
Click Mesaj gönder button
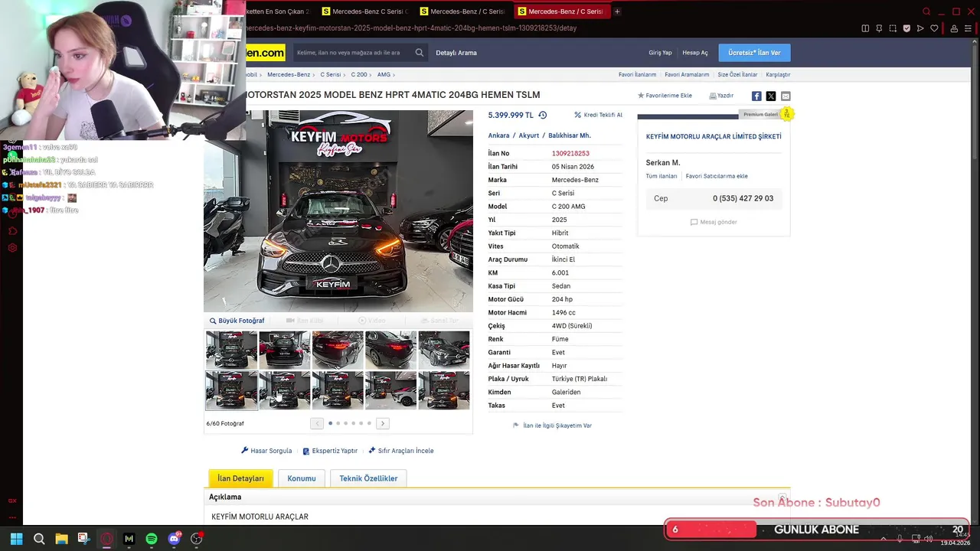pyautogui.click(x=714, y=222)
